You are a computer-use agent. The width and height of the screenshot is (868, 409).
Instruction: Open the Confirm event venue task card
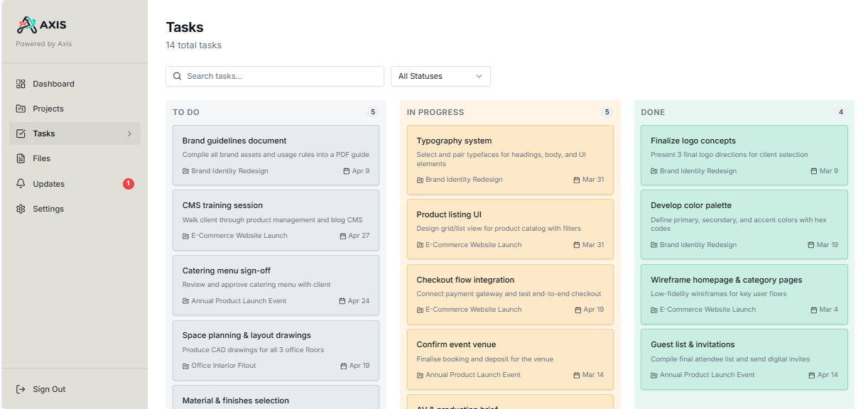510,359
